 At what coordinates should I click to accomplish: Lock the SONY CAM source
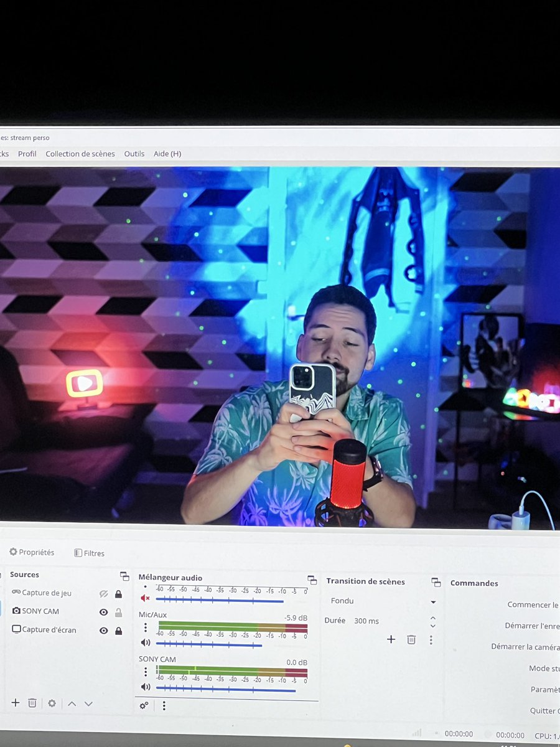(118, 612)
